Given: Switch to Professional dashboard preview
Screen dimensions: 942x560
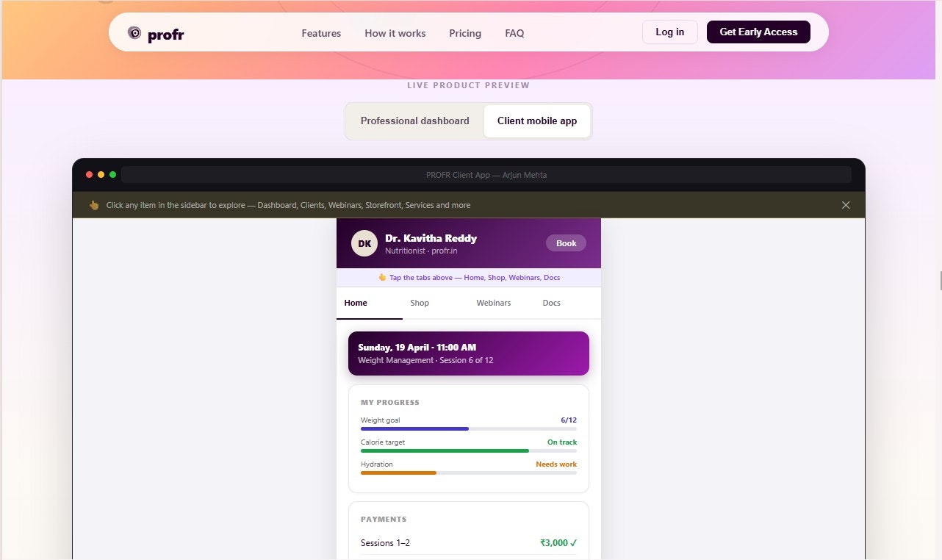Looking at the screenshot, I should pos(414,121).
